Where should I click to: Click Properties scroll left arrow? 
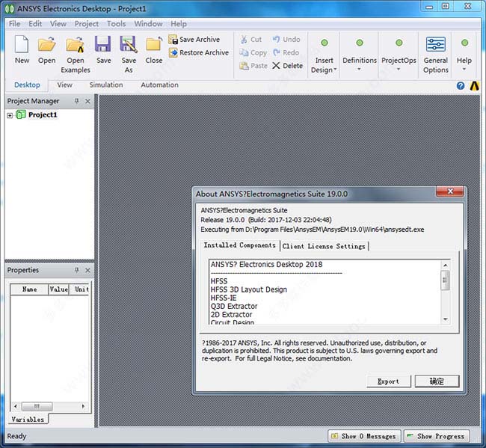(16, 406)
